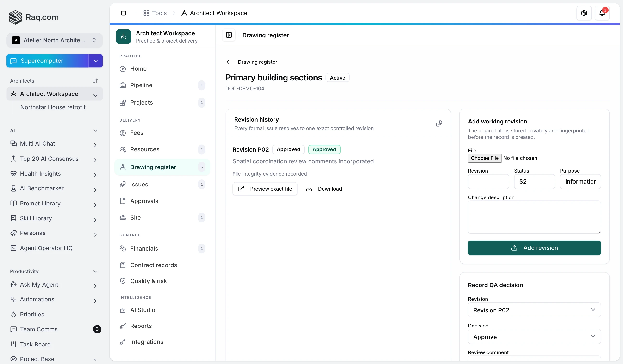The width and height of the screenshot is (623, 364).
Task: Toggle the sidebar panel icon in top bar
Action: point(123,13)
